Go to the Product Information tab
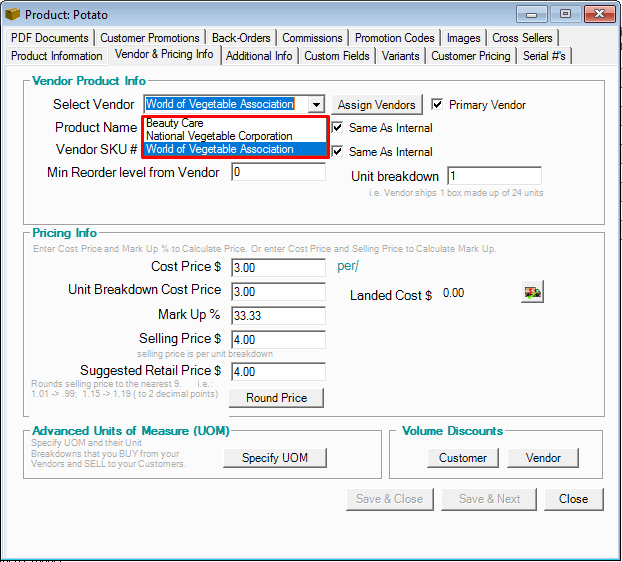This screenshot has height=562, width=622. (57, 56)
